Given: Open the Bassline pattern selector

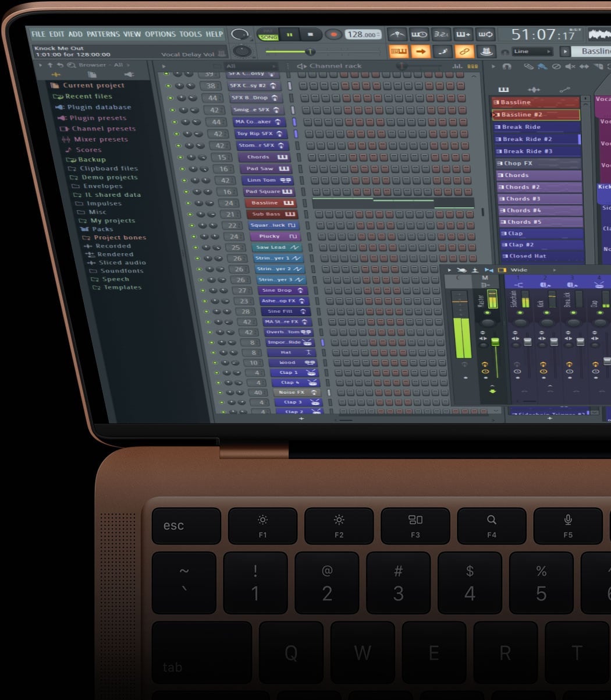Looking at the screenshot, I should point(591,51).
